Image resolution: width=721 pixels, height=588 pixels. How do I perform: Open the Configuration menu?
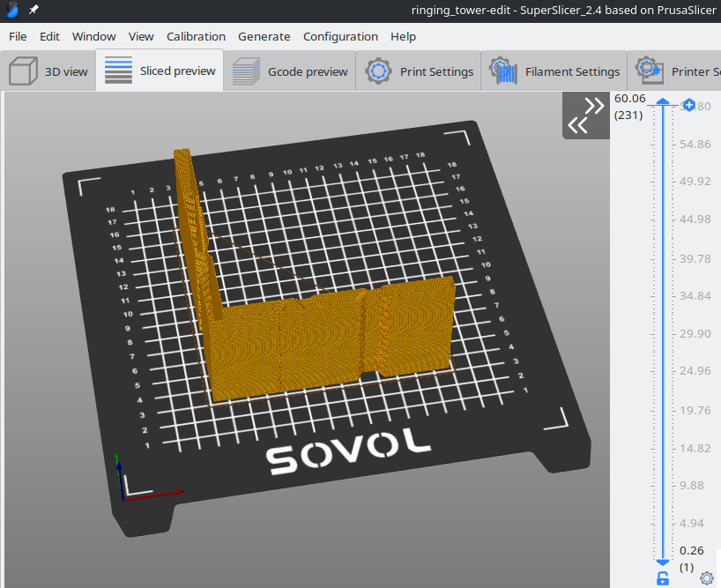click(340, 36)
